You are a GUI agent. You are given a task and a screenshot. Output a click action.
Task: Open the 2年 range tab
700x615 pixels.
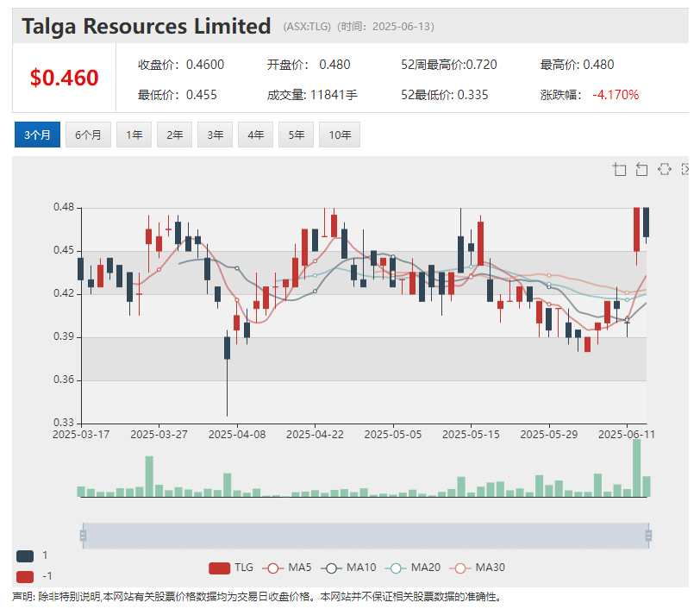[174, 135]
